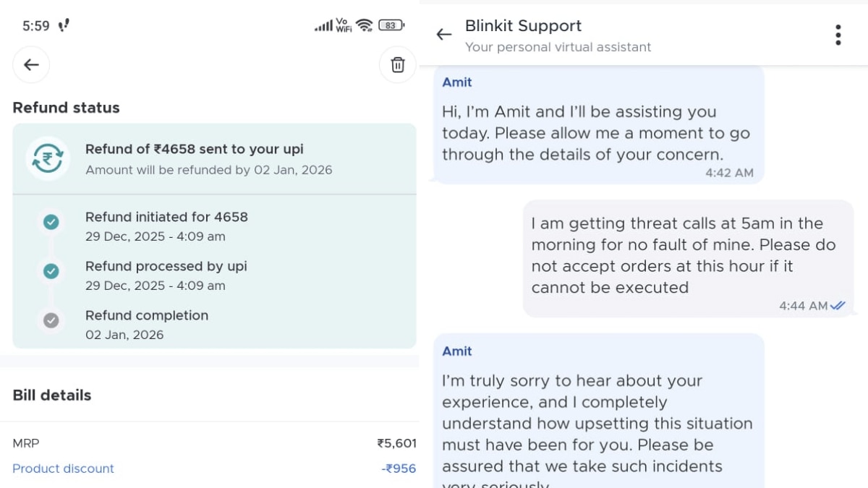Tap the trash delete icon
This screenshot has height=488, width=868.
coord(398,65)
